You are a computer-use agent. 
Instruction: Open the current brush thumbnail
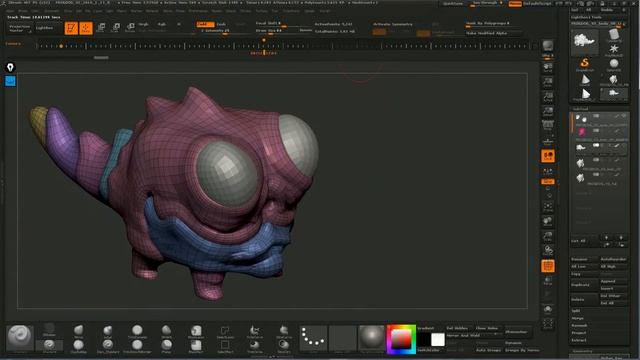20,338
